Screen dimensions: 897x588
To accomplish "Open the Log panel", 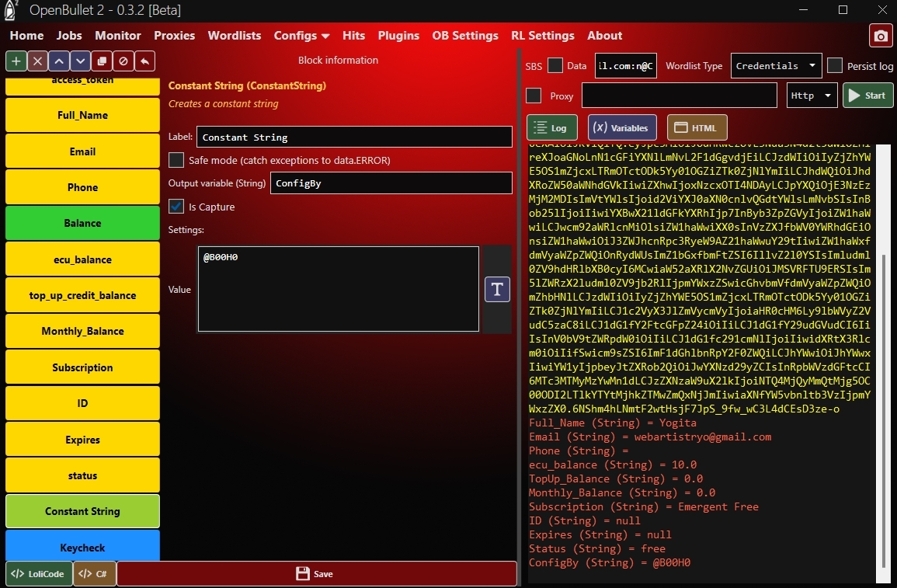I will (x=551, y=127).
